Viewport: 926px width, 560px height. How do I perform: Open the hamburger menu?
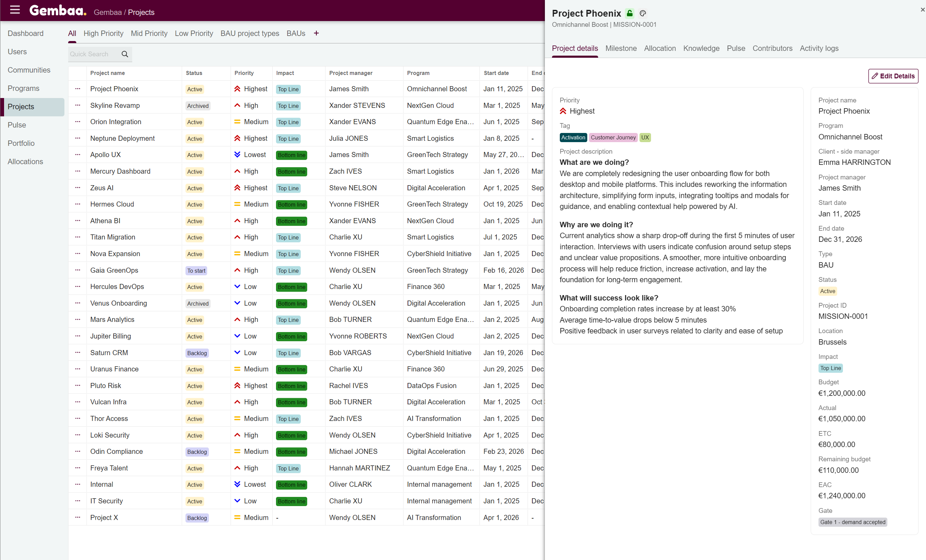[x=15, y=10]
